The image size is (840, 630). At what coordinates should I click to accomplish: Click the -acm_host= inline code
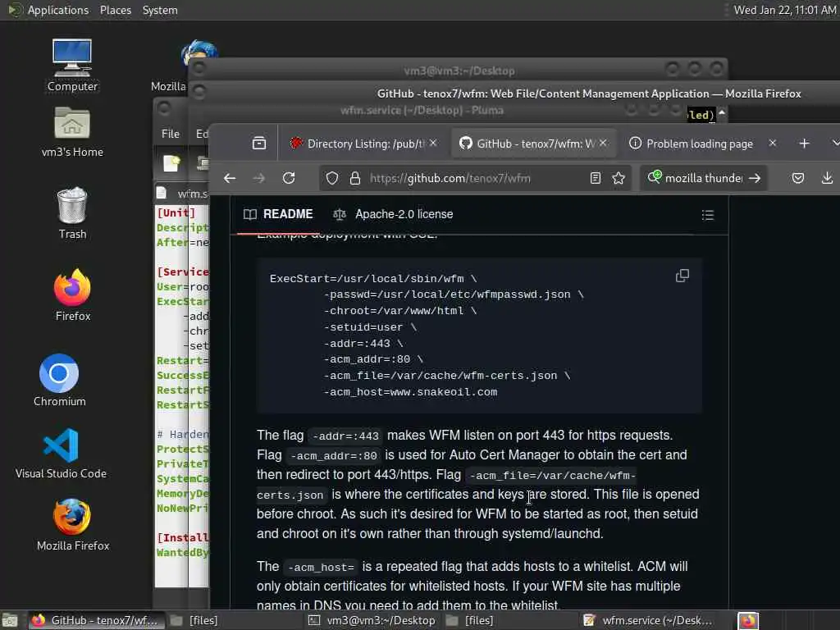click(x=321, y=568)
